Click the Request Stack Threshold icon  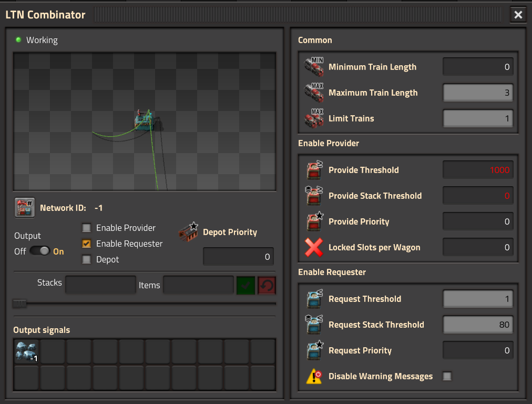click(x=314, y=325)
